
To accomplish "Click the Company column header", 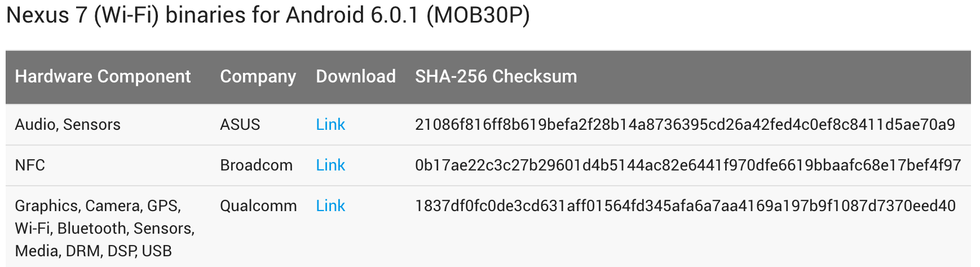I will point(258,76).
